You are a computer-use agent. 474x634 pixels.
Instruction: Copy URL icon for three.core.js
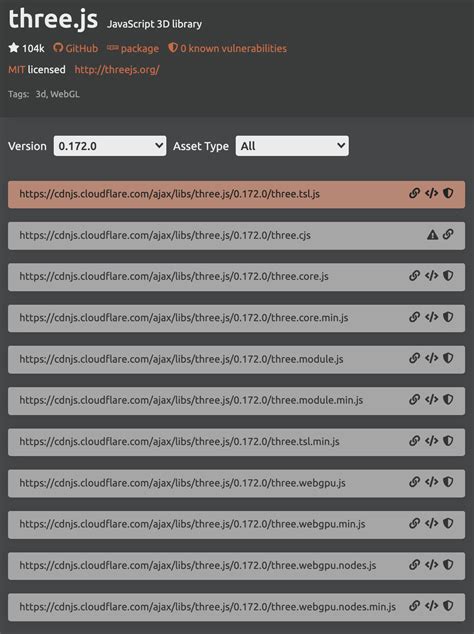414,276
